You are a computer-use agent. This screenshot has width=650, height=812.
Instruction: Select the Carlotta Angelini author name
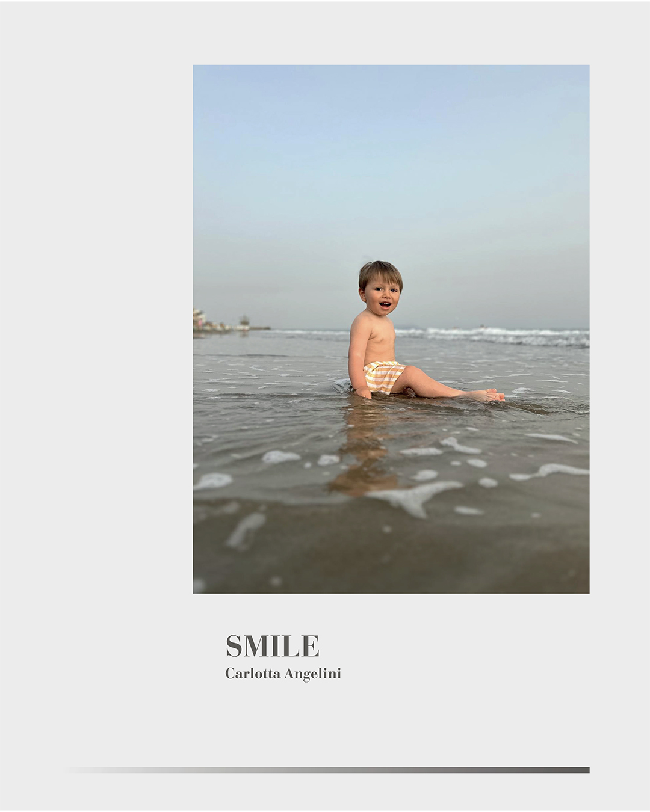tap(283, 674)
